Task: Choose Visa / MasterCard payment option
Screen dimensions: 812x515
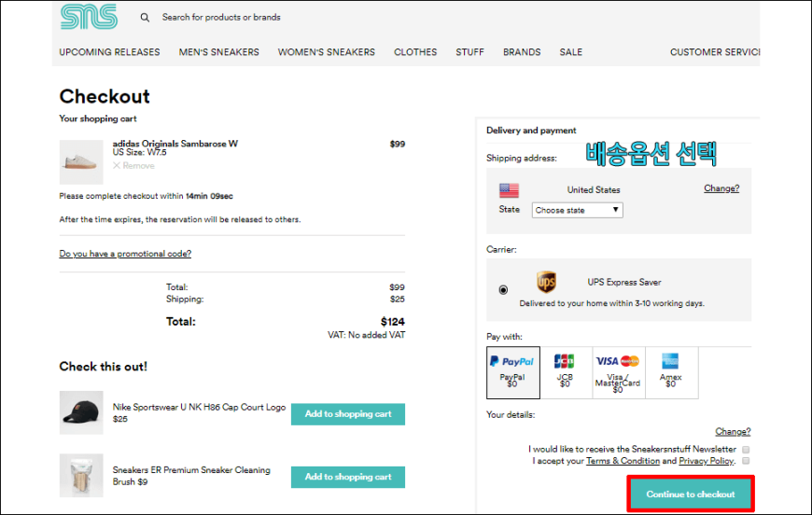Action: click(x=618, y=372)
